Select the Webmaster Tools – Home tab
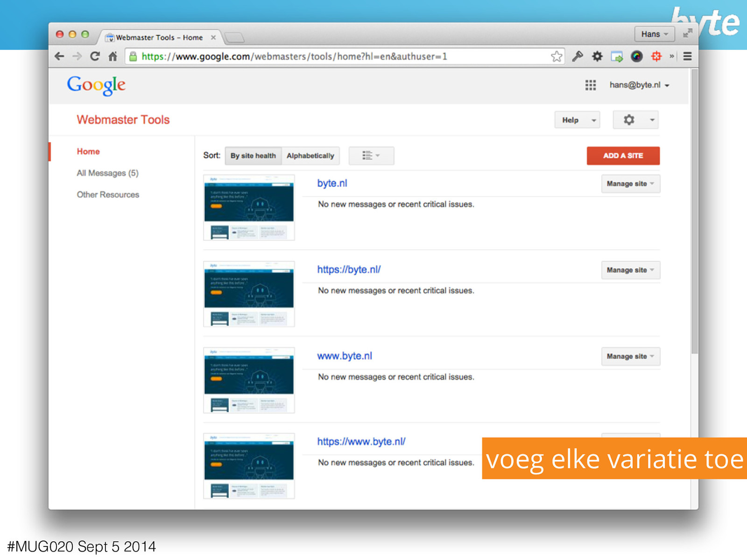The image size is (747, 560). click(x=159, y=37)
